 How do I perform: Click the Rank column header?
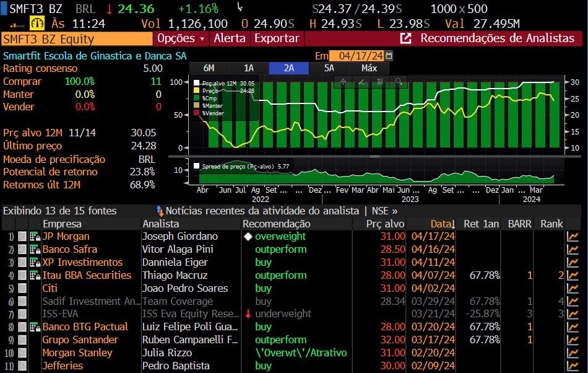[551, 224]
